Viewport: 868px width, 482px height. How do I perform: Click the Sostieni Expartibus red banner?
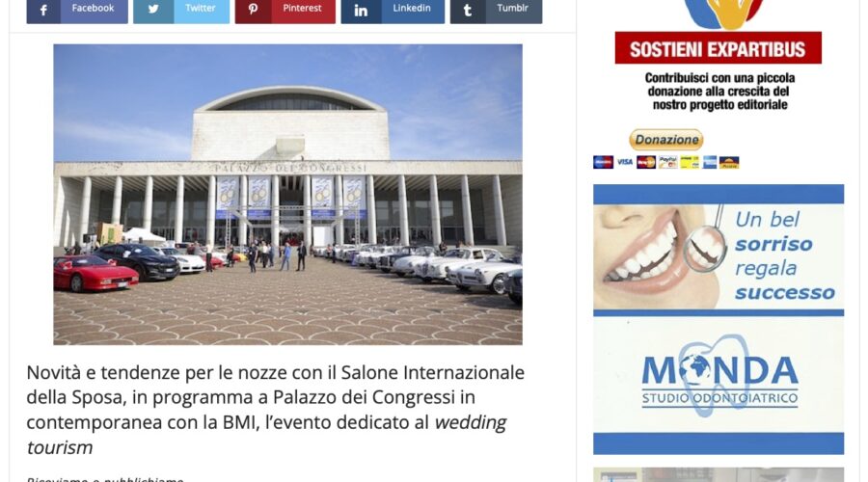click(718, 48)
